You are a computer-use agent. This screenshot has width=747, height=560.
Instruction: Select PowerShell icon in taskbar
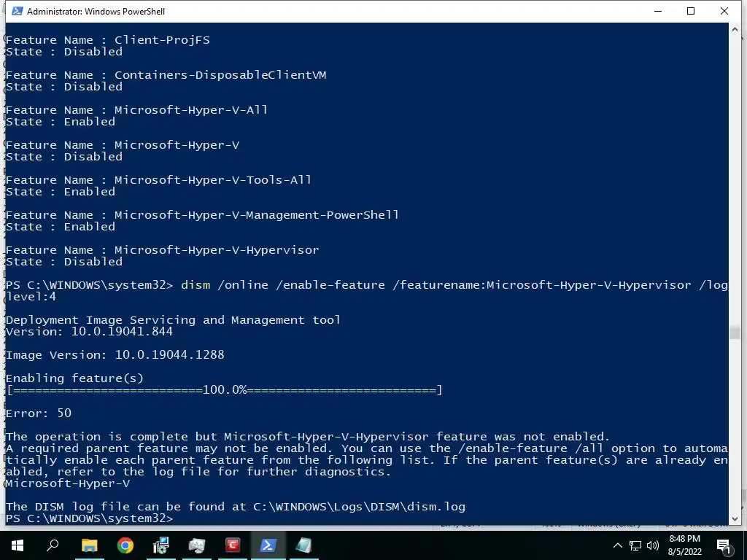tap(268, 545)
